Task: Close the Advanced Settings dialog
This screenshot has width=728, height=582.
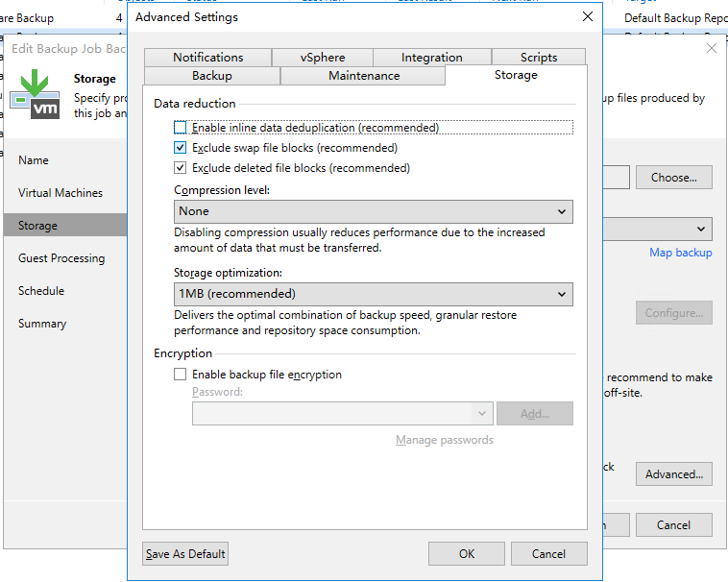Action: 587,17
